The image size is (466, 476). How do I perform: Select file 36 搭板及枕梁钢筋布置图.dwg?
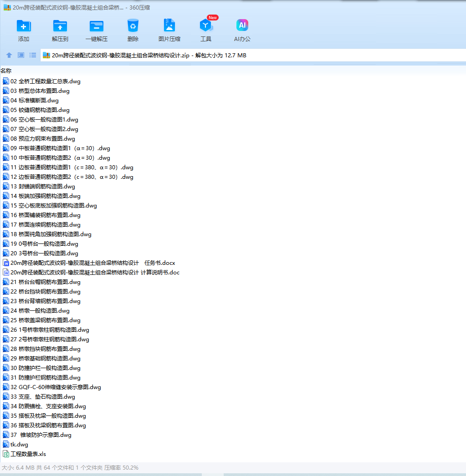pos(44,425)
